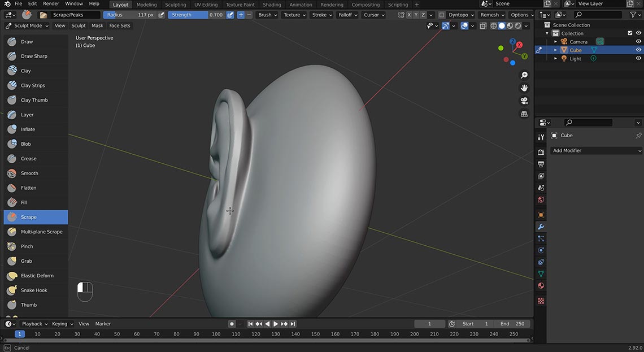
Task: Select the Blob brush
Action: (x=36, y=144)
